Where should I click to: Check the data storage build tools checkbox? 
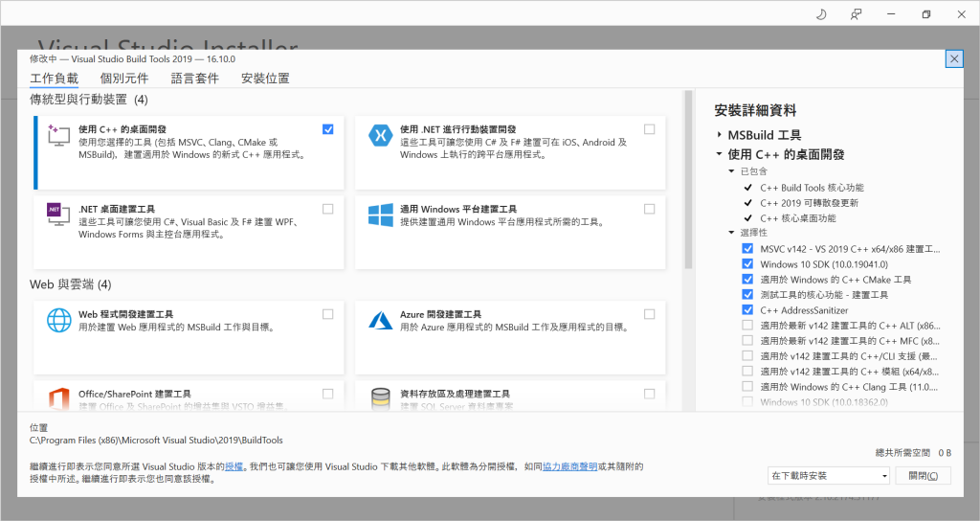pos(650,394)
